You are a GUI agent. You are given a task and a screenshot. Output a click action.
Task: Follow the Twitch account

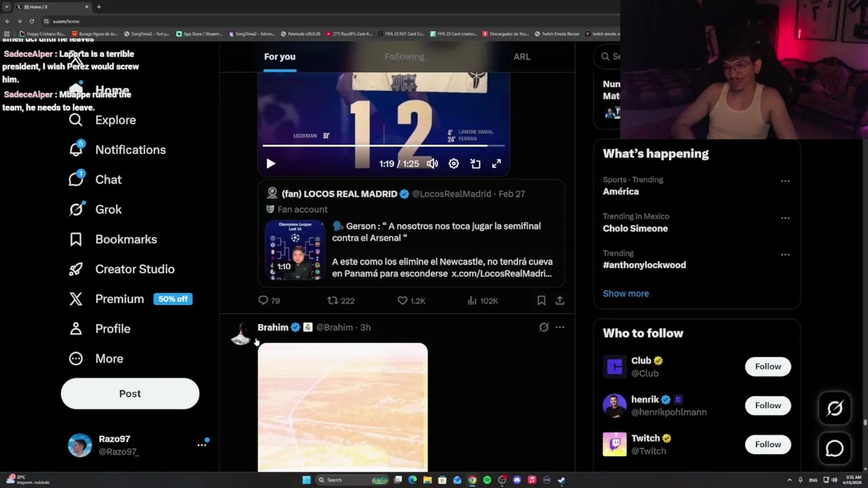[768, 445]
